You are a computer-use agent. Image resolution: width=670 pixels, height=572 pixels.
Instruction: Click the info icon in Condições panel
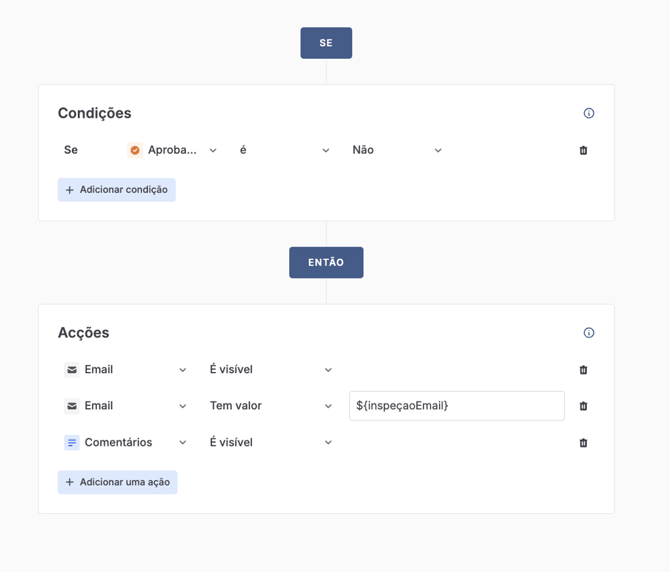click(589, 113)
